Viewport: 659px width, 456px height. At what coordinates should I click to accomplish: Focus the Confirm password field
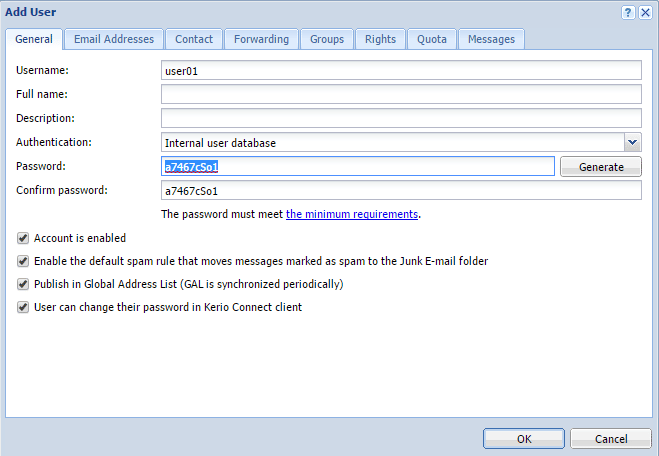tap(400, 190)
